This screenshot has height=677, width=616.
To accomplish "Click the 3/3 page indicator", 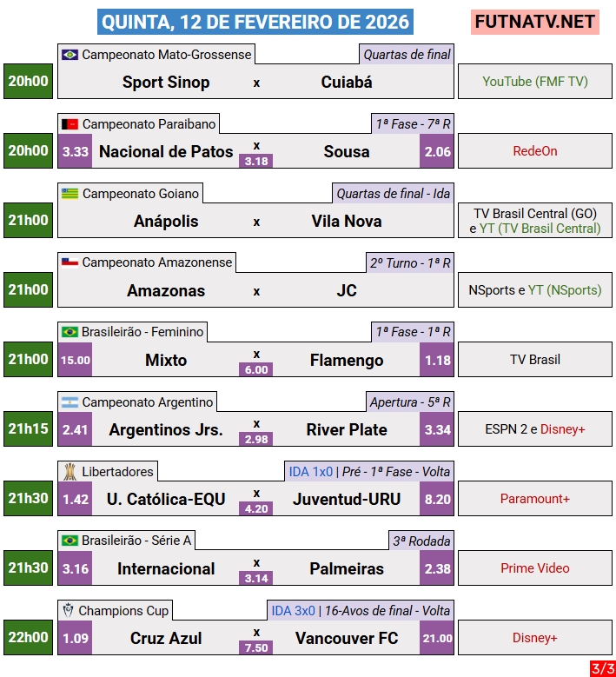I will [x=601, y=668].
